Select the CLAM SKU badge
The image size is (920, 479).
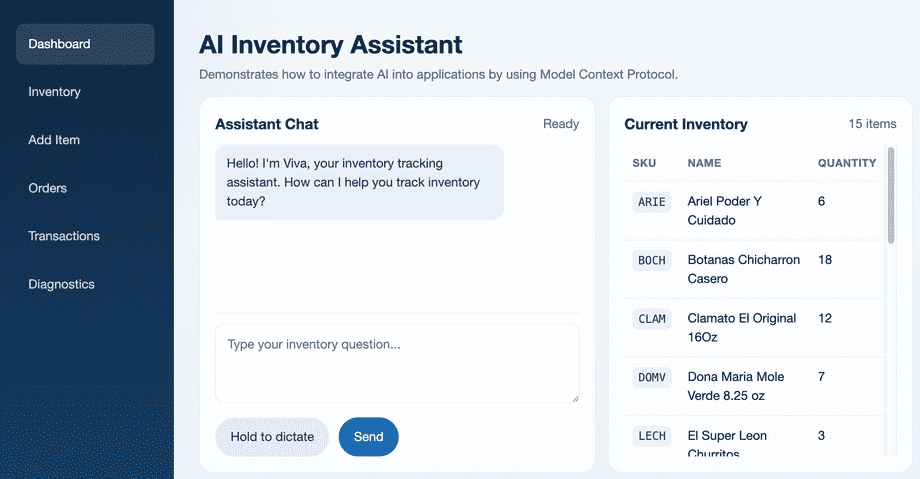coord(652,319)
